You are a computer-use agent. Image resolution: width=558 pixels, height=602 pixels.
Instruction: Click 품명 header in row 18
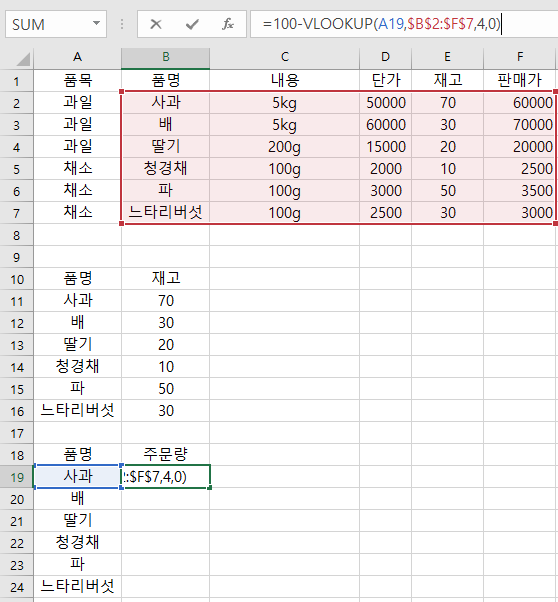77,455
